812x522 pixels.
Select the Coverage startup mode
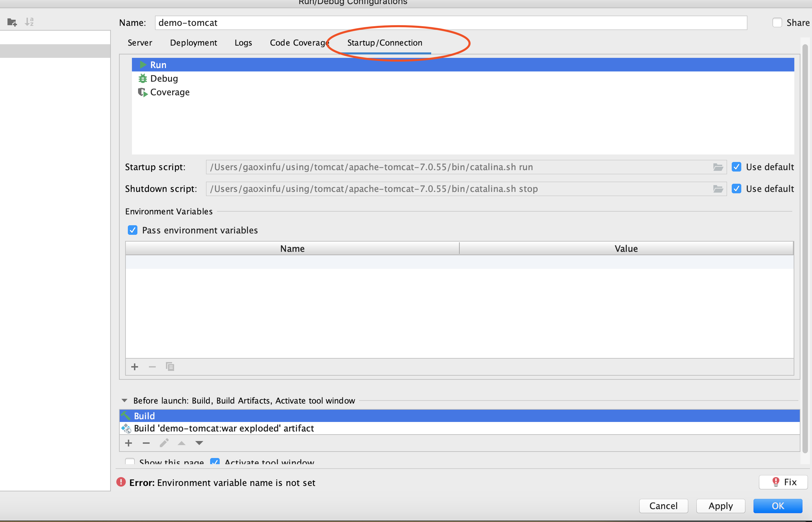click(170, 92)
